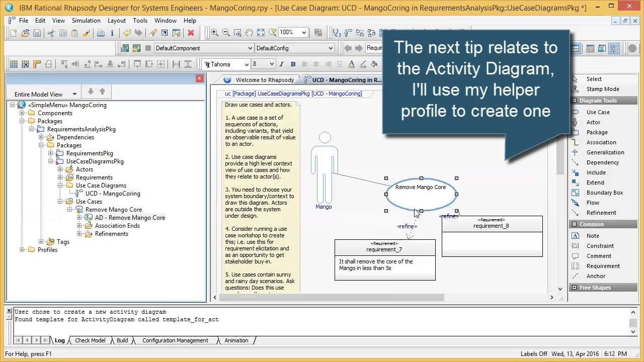This screenshot has width=644, height=362.
Task: Click the Format Painter brush icon
Action: pos(86,33)
